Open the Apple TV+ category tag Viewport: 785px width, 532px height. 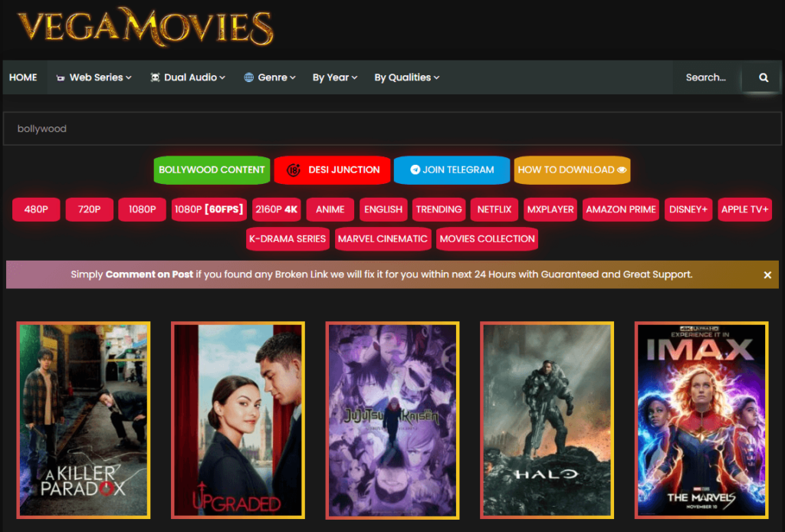[744, 209]
